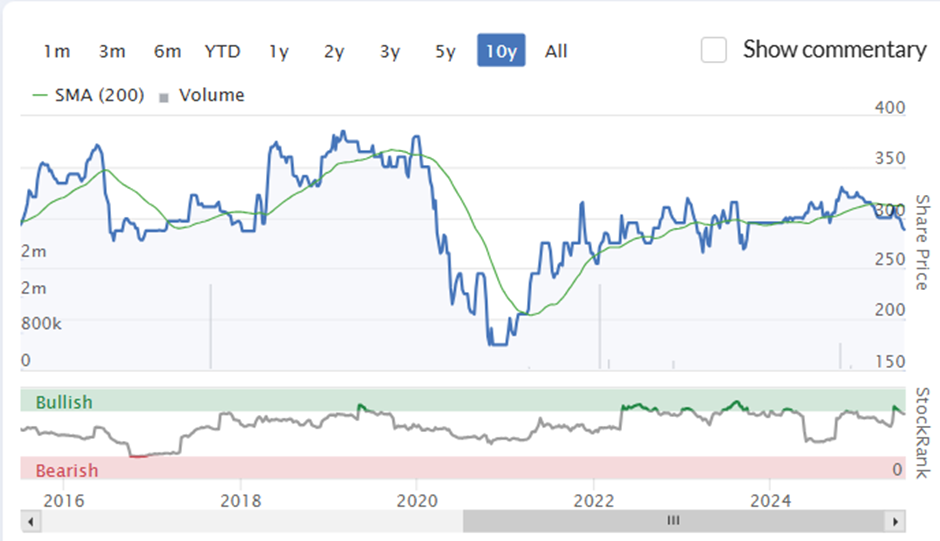The image size is (940, 541).
Task: Click the 2022 x-axis label
Action: click(594, 501)
